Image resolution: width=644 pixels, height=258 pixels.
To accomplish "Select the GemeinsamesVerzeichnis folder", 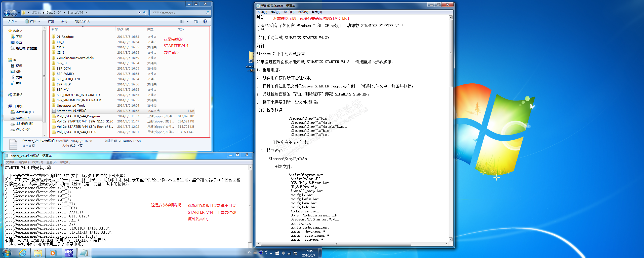I will (x=75, y=58).
